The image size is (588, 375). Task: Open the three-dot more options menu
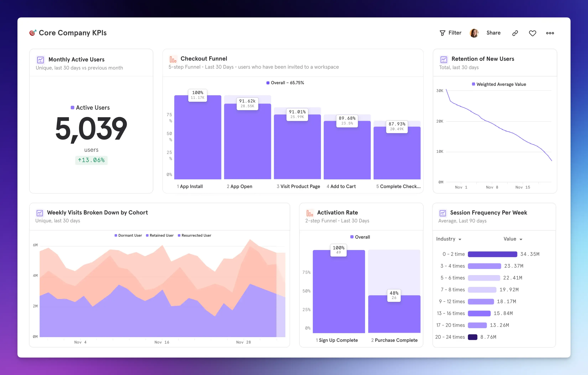tap(550, 33)
